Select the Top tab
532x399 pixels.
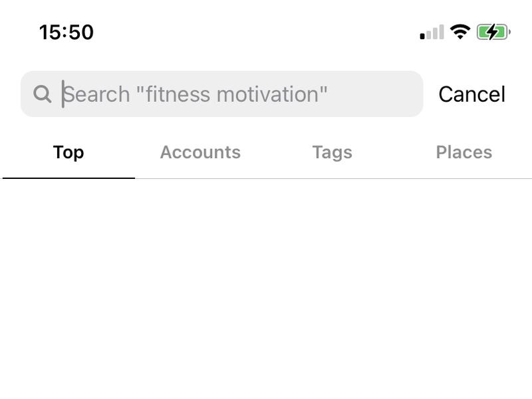[x=68, y=152]
